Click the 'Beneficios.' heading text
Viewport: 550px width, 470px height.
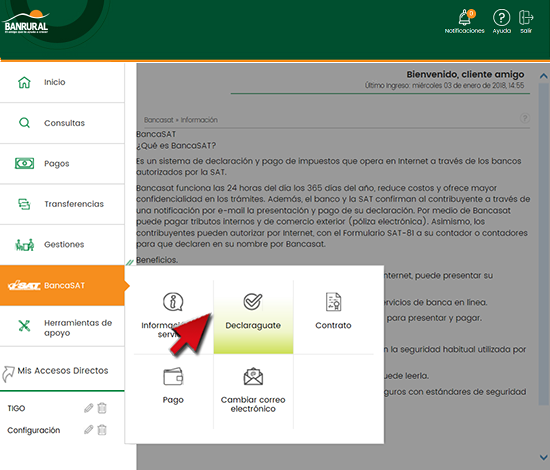coord(157,260)
